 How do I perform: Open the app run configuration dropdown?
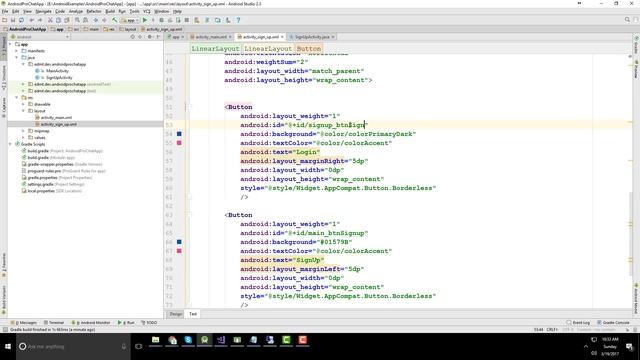click(131, 20)
